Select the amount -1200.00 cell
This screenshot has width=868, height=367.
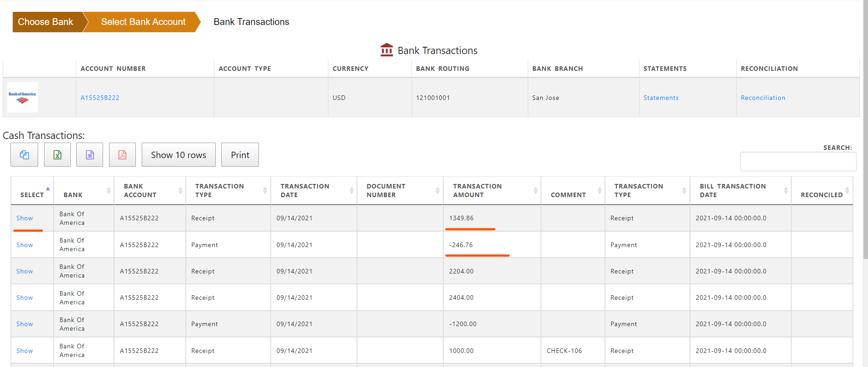pyautogui.click(x=492, y=324)
